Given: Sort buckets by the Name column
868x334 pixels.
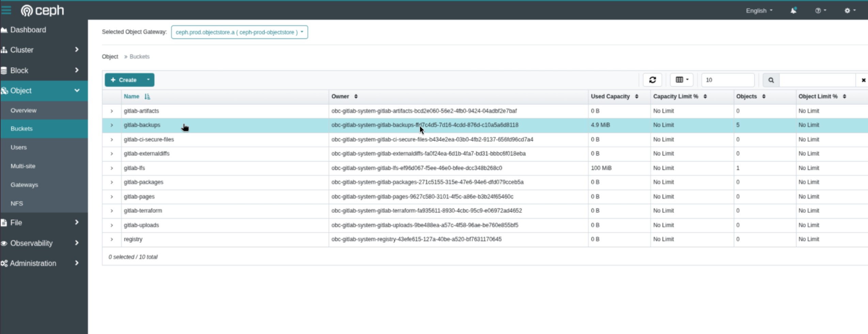Looking at the screenshot, I should click(x=132, y=96).
